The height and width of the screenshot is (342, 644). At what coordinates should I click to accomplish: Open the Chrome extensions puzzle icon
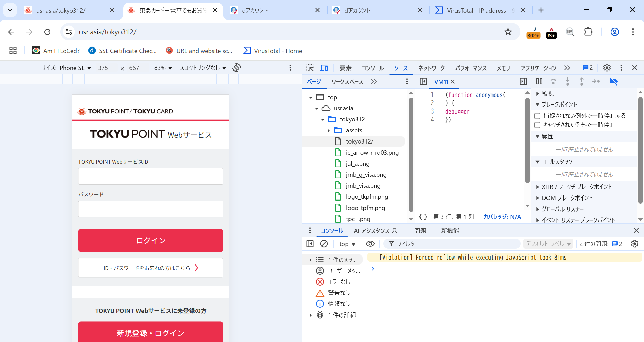point(588,32)
